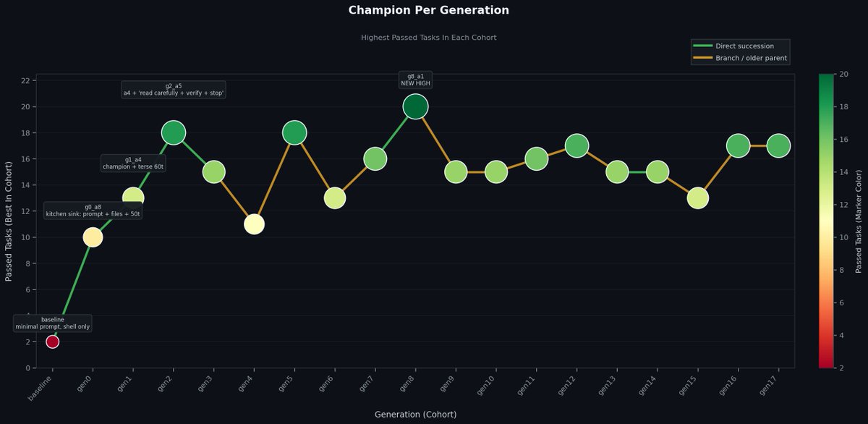Click the gen5 green data point
This screenshot has height=424, width=868.
294,132
